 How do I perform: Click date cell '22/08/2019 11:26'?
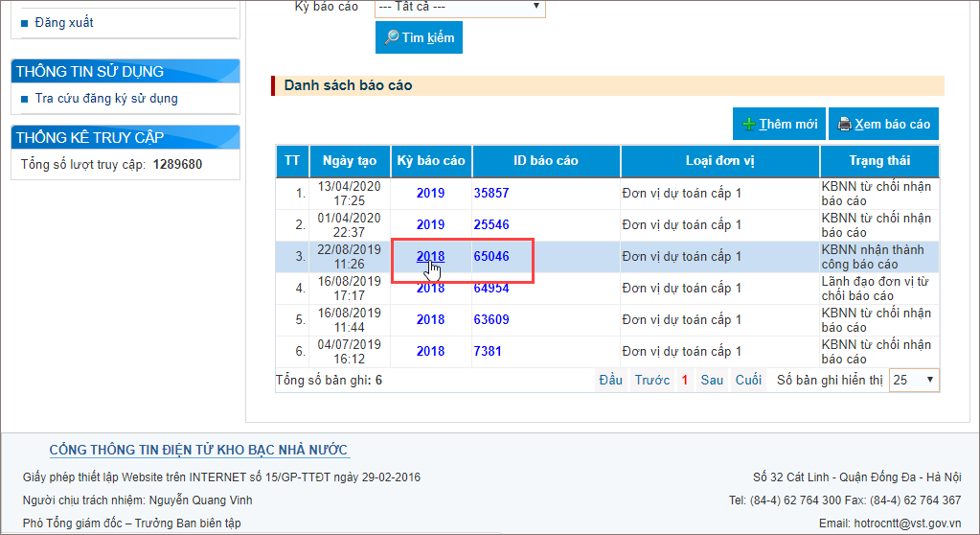pos(350,257)
